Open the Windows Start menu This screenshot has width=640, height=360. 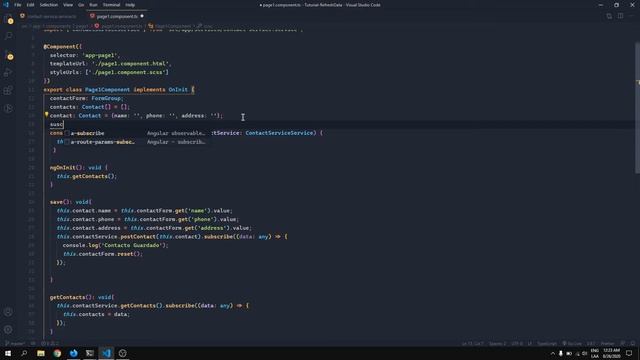pyautogui.click(x=8, y=353)
